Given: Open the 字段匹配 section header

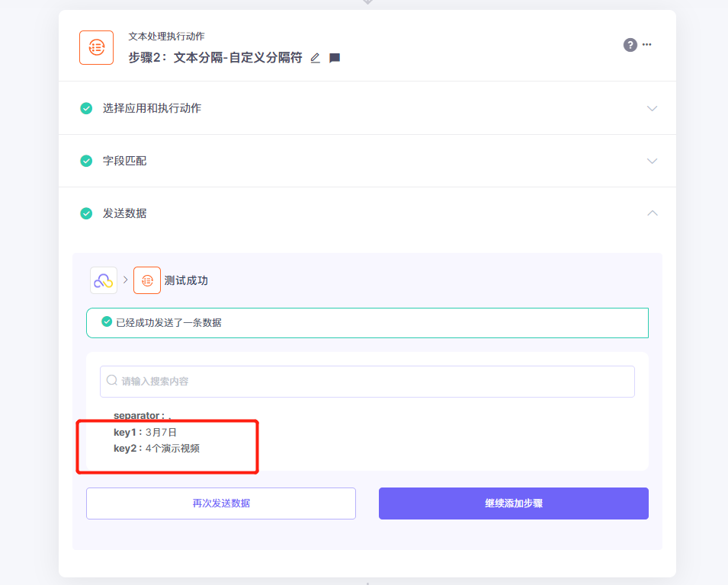Looking at the screenshot, I should click(x=367, y=161).
